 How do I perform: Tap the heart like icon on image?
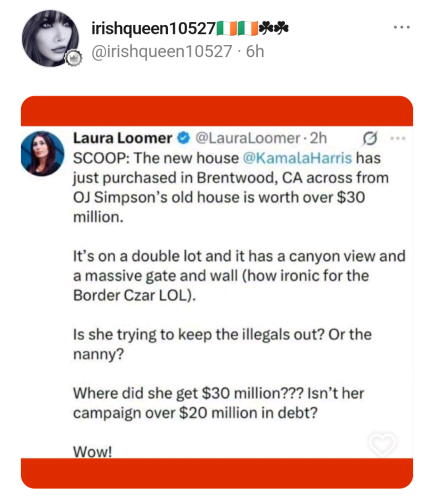tap(382, 444)
